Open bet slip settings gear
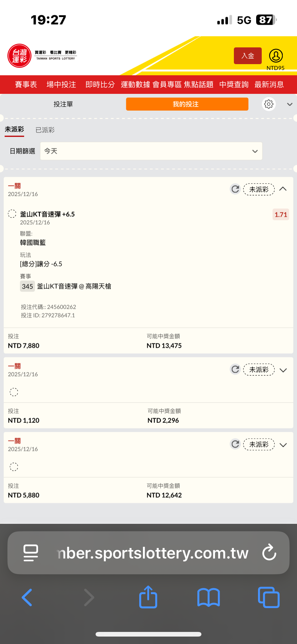 (x=269, y=104)
